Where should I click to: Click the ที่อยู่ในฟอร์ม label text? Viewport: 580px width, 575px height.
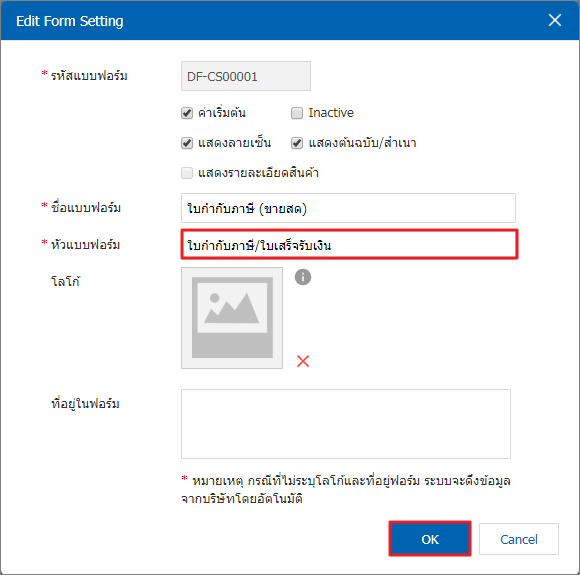tap(85, 403)
